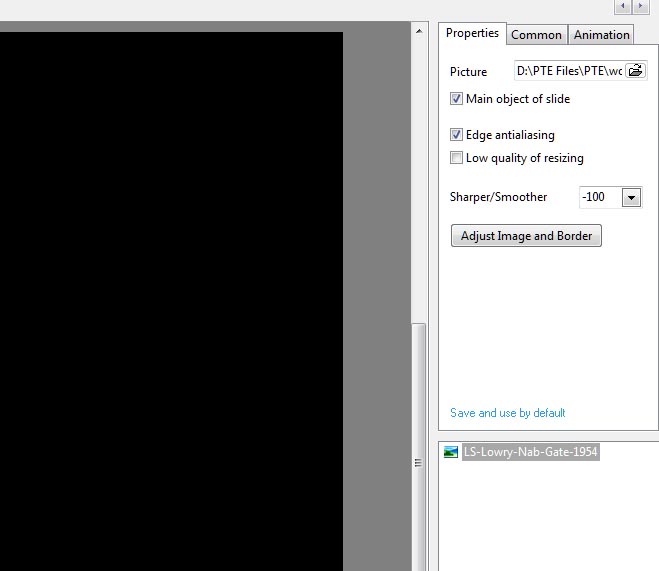
Task: Uncheck Main object of slide
Action: [x=457, y=99]
